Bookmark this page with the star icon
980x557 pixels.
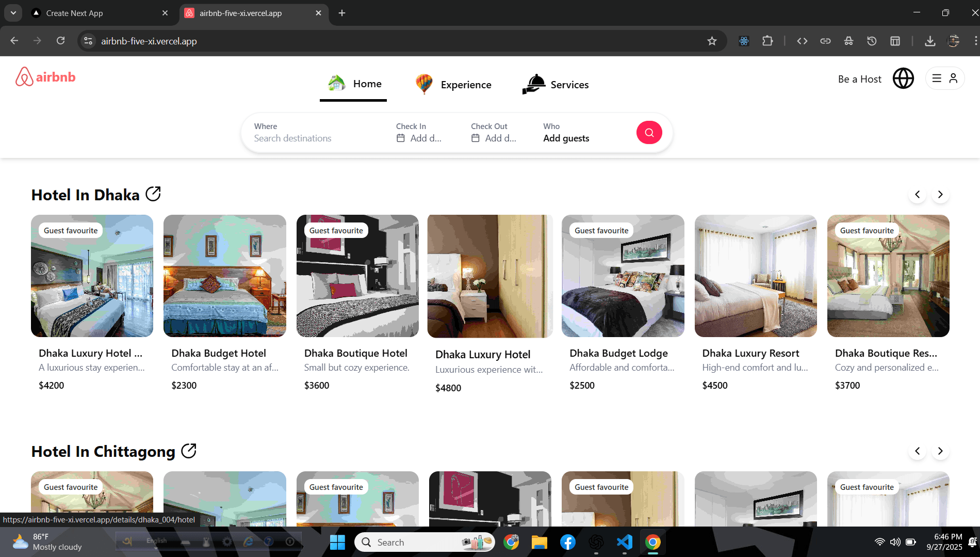pyautogui.click(x=712, y=41)
